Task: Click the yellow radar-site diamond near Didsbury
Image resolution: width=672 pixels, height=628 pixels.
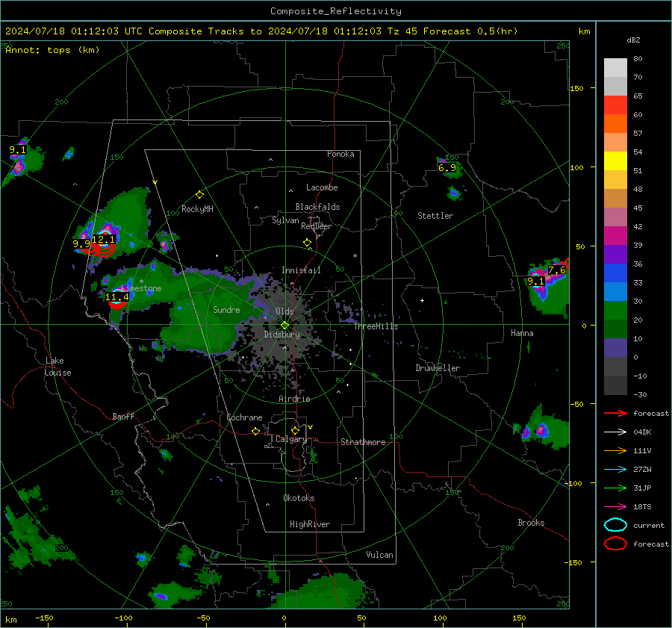Action: pos(284,326)
